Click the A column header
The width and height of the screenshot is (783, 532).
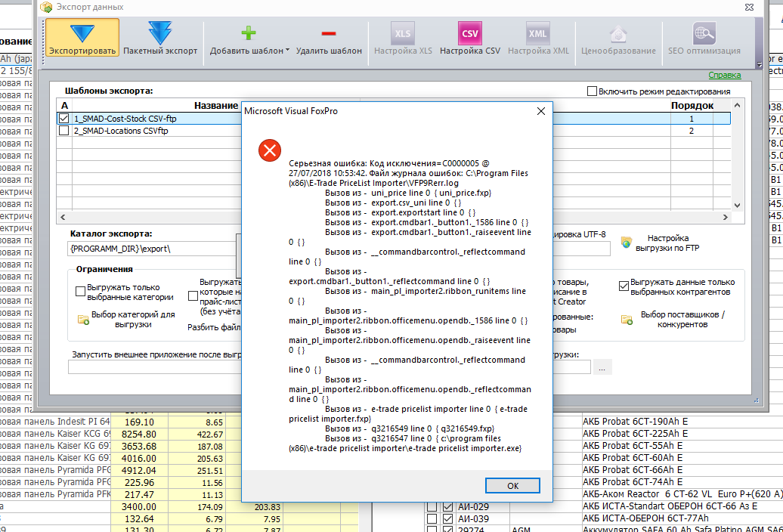64,105
